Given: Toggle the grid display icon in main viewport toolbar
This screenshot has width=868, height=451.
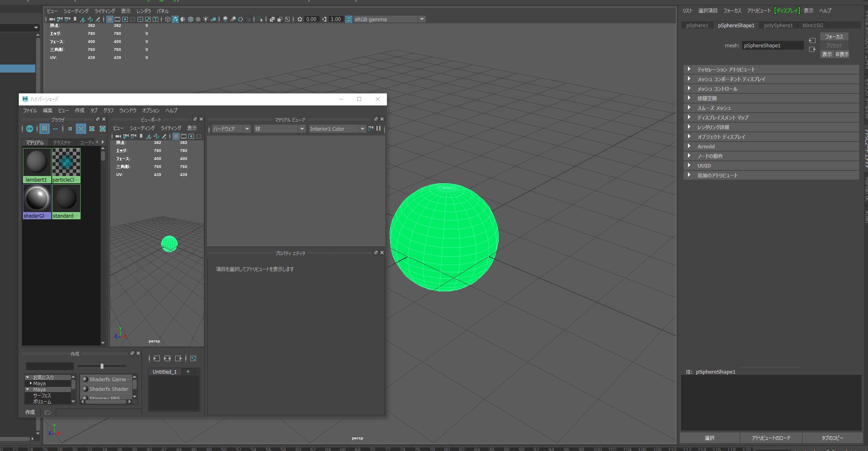Looking at the screenshot, I should tap(109, 19).
